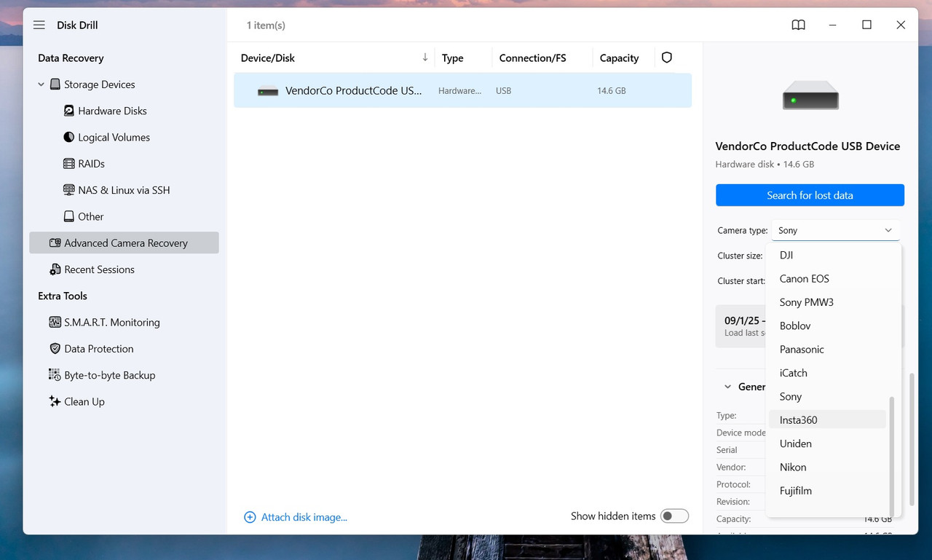The width and height of the screenshot is (932, 560).
Task: Open the hamburger menu icon
Action: [39, 25]
